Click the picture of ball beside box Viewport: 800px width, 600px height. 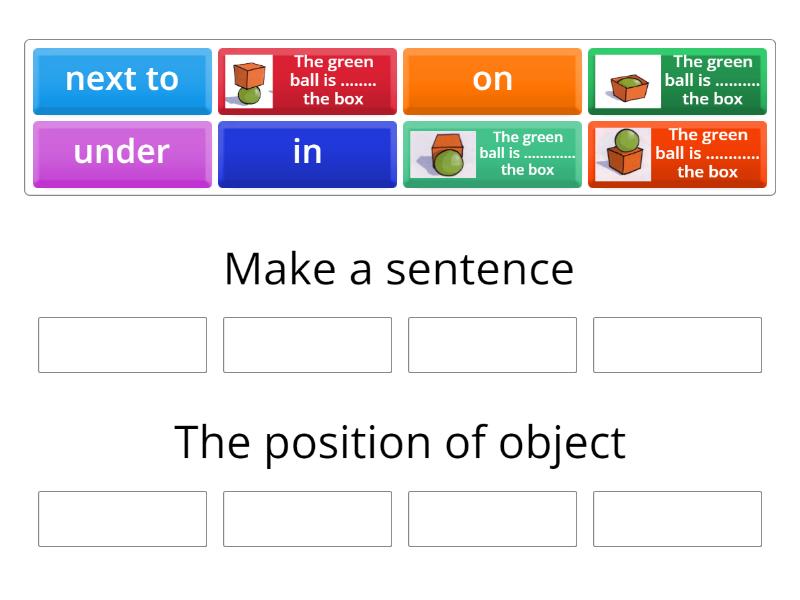coord(444,155)
